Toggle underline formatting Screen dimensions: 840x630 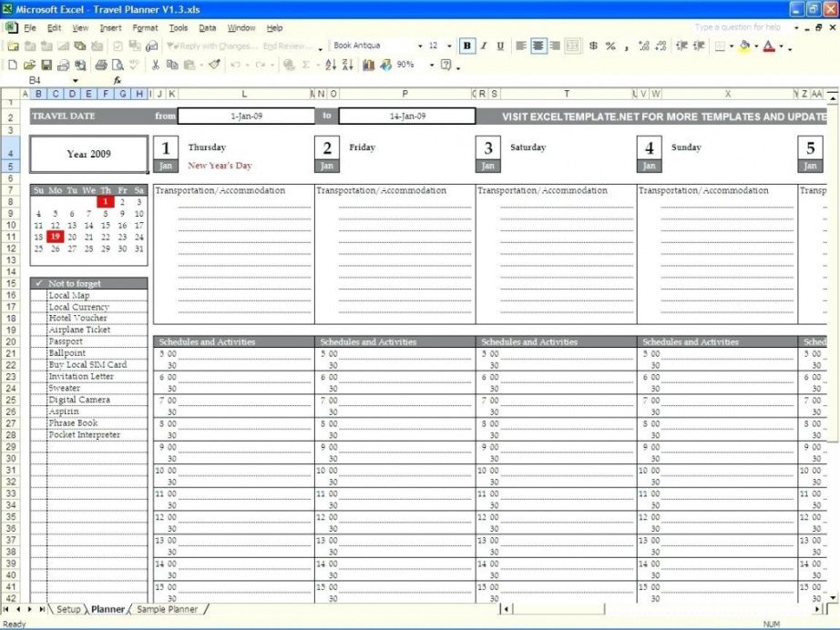coord(500,46)
